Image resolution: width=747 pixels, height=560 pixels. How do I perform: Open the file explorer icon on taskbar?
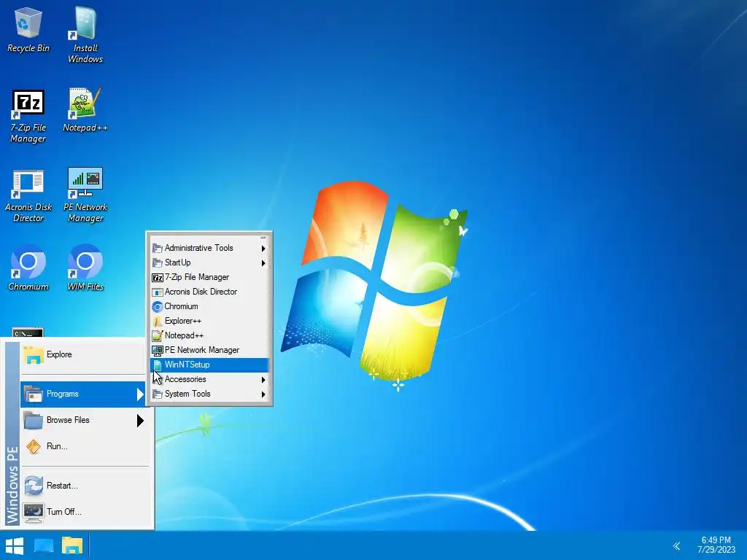(x=72, y=545)
